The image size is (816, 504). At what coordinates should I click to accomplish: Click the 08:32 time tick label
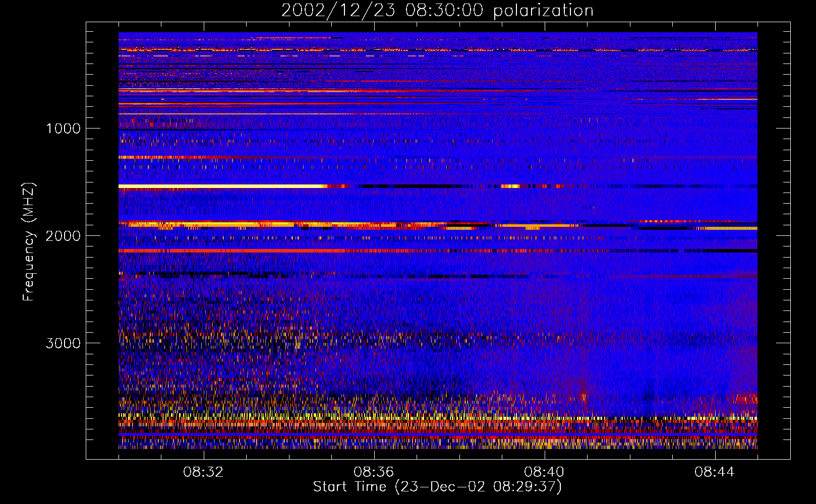[203, 472]
